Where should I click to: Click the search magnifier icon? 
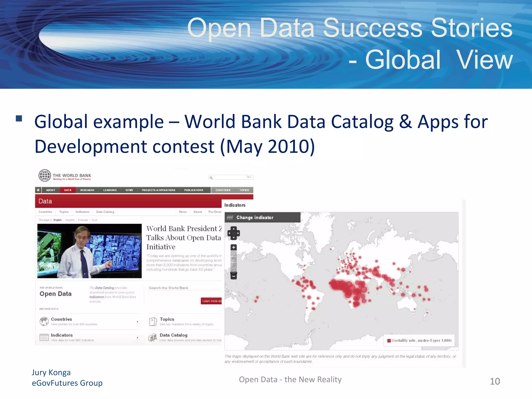pos(211,178)
